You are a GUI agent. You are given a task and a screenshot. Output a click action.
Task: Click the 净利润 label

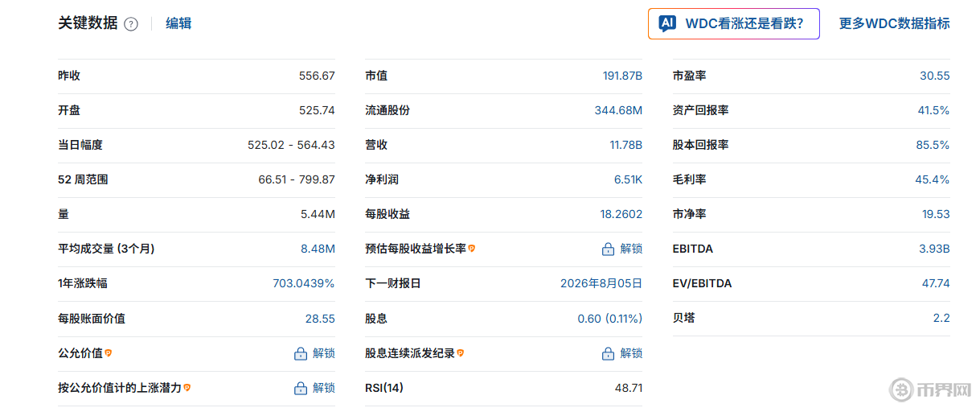pos(382,179)
